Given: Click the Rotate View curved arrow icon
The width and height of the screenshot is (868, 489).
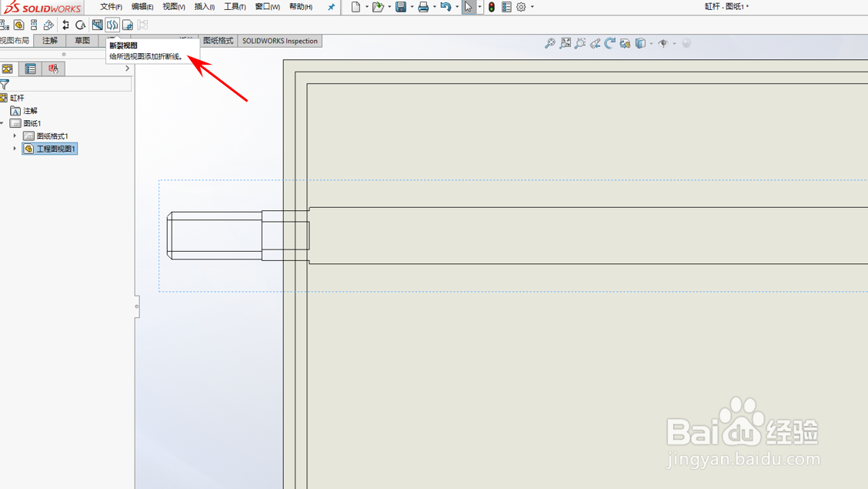Looking at the screenshot, I should tap(610, 43).
